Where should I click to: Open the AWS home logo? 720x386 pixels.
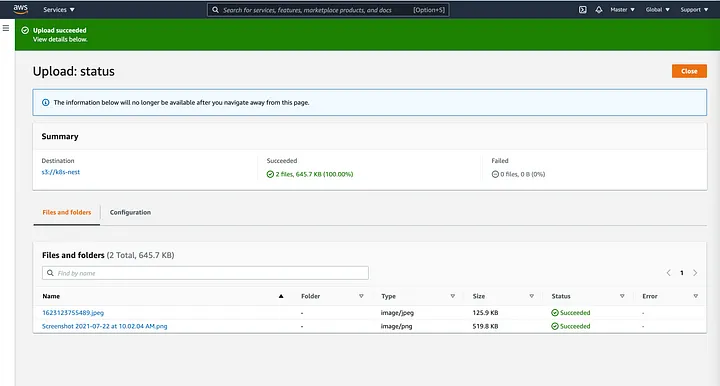[21, 9]
